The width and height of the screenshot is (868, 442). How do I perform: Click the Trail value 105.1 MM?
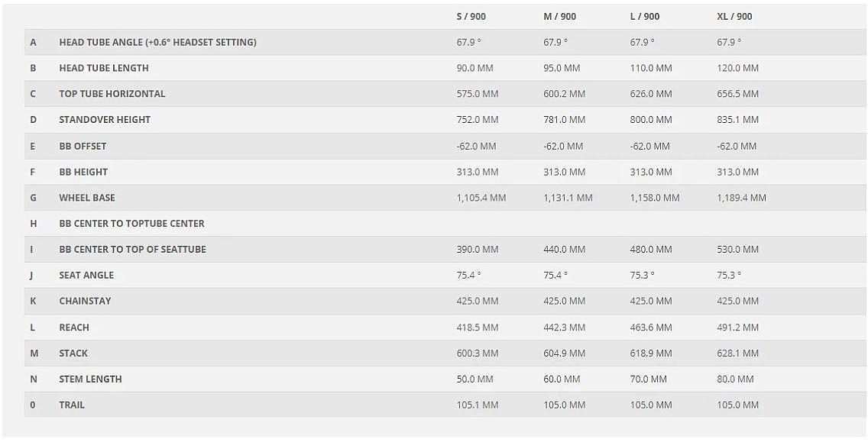click(x=477, y=405)
